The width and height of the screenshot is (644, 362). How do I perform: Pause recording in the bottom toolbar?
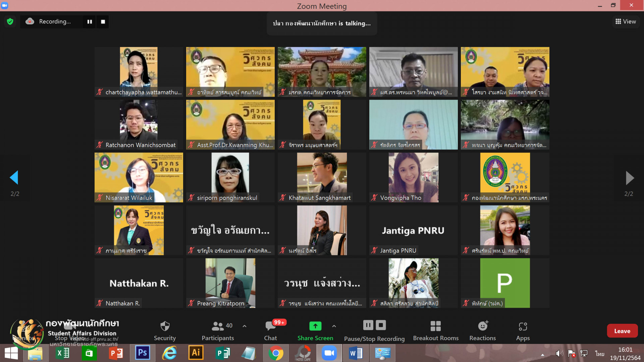368,325
